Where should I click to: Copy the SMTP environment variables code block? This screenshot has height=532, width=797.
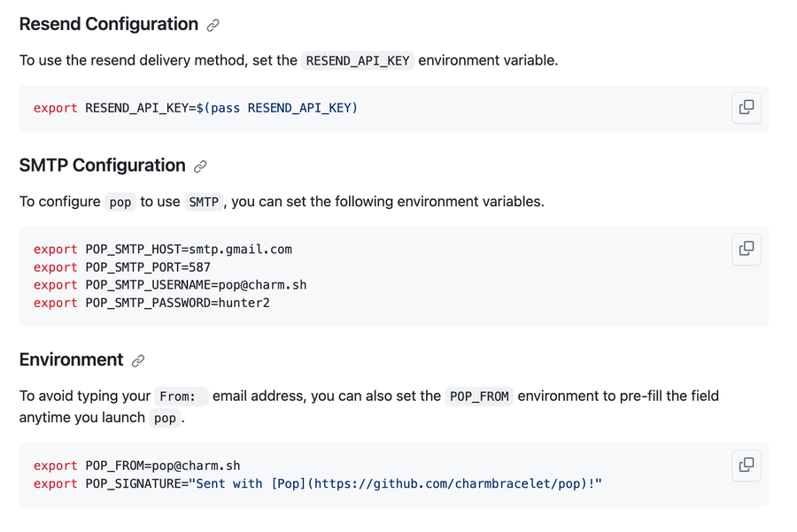747,249
